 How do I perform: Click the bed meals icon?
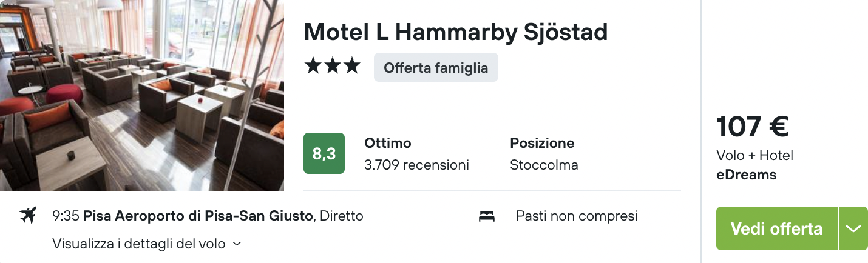pyautogui.click(x=487, y=216)
